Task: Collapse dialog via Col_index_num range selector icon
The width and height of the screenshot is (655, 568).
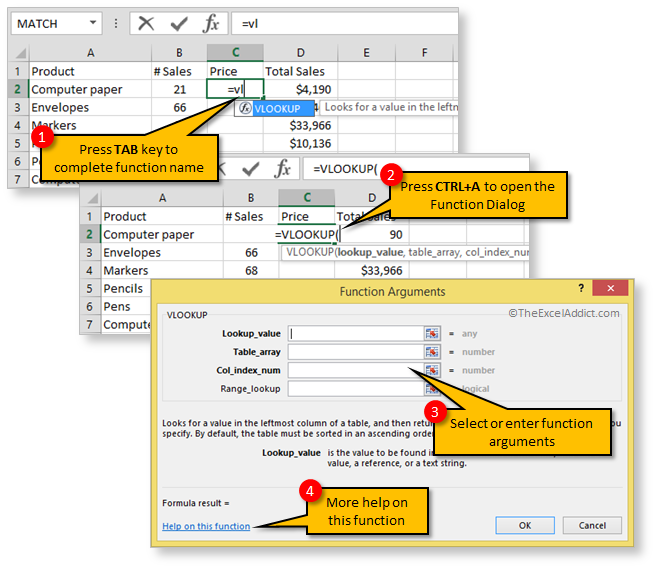Action: pyautogui.click(x=432, y=370)
